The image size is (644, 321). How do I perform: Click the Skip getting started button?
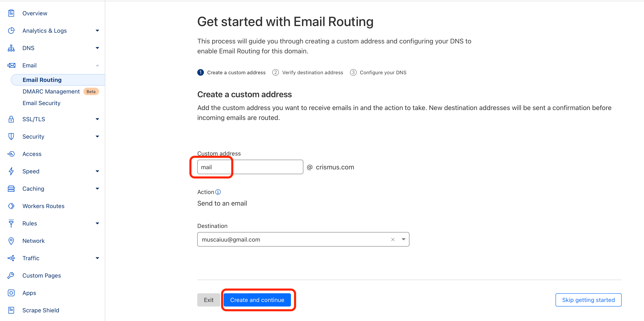(x=588, y=300)
